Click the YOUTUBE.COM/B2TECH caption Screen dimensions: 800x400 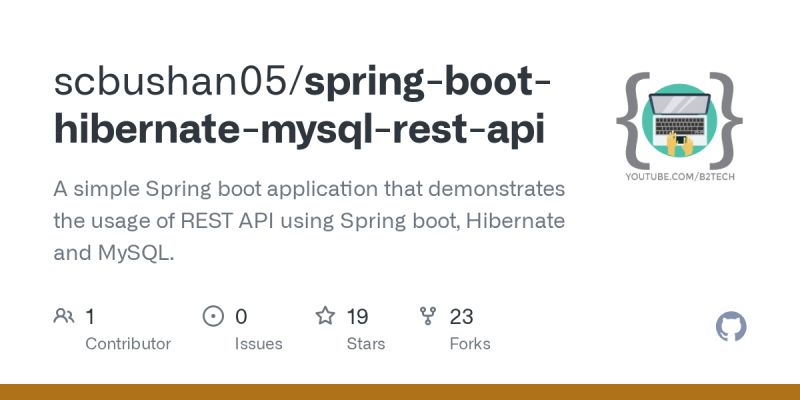coord(680,177)
